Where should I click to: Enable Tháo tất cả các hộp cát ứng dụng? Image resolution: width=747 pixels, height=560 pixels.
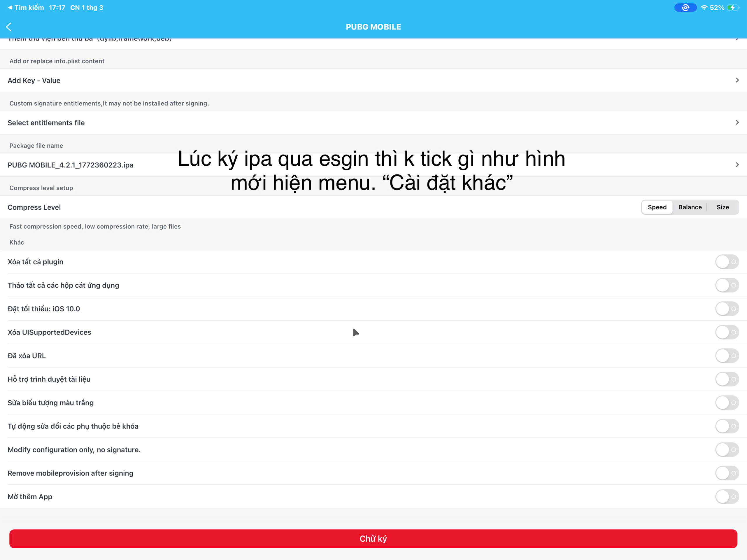tap(727, 285)
